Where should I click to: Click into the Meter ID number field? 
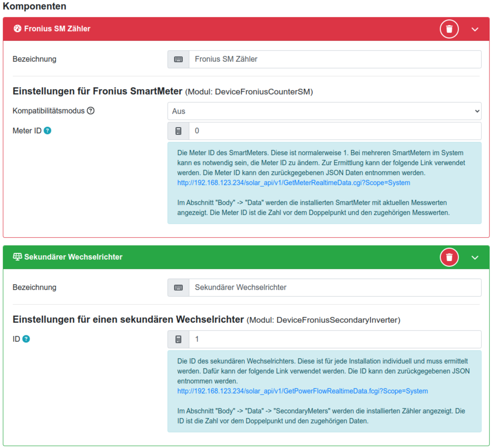(335, 131)
